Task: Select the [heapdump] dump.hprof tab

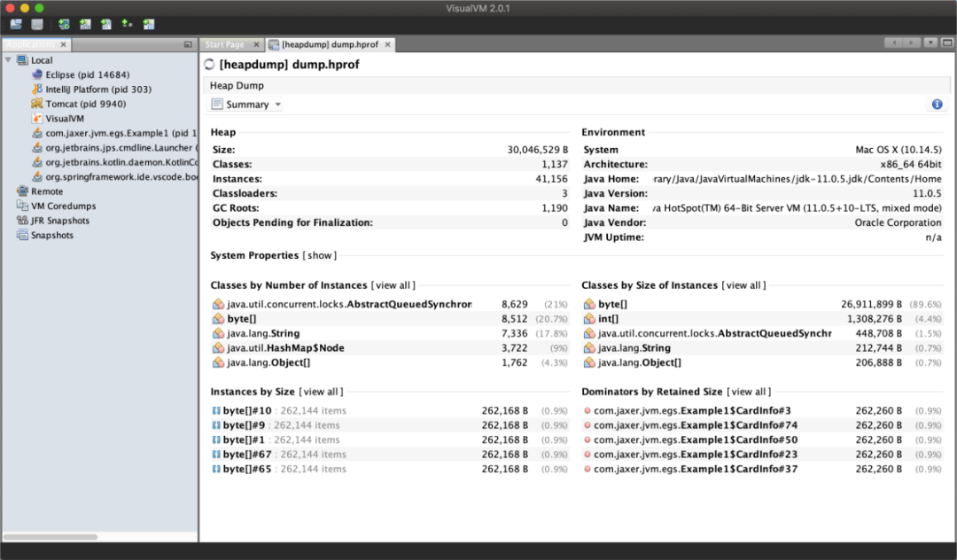Action: click(331, 44)
